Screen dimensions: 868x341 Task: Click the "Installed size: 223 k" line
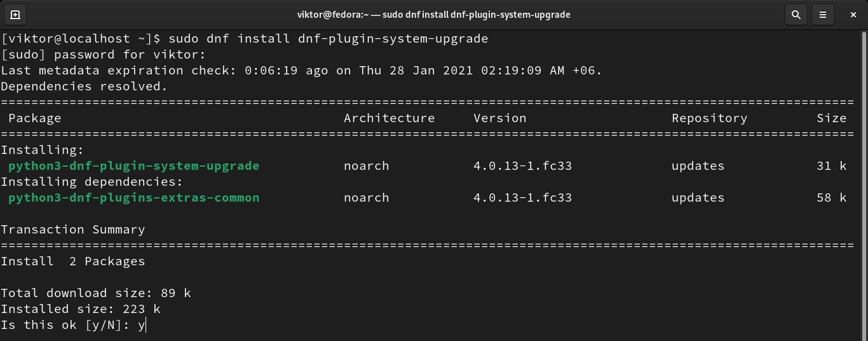point(81,309)
